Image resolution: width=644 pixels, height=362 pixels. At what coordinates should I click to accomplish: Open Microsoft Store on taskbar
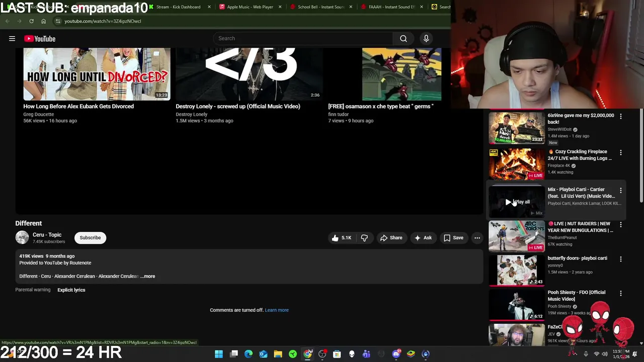point(337,354)
